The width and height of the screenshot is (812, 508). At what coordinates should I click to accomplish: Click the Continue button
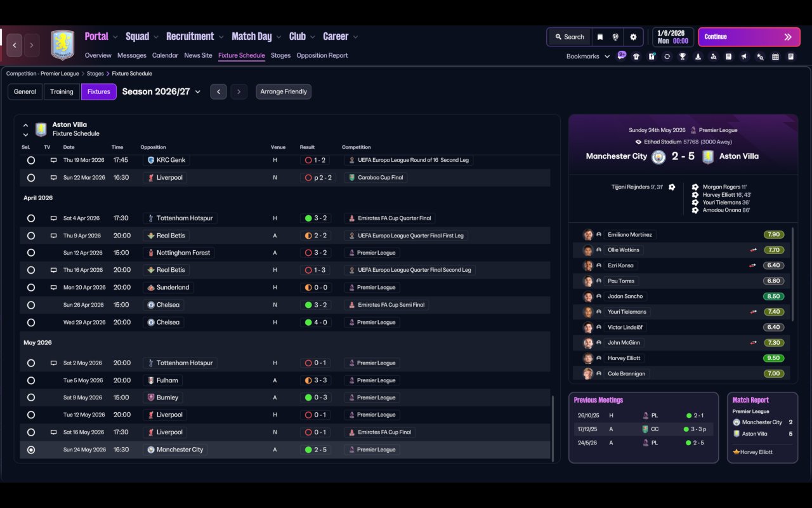click(x=749, y=37)
